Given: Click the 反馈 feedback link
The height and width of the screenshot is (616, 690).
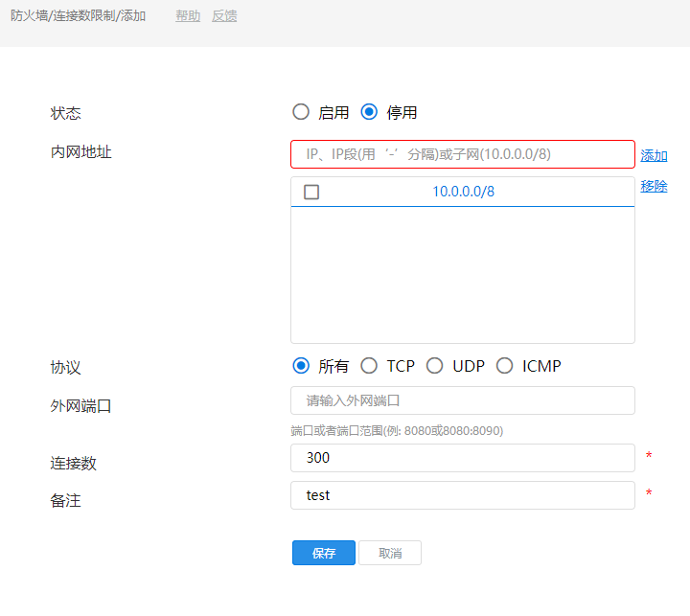Looking at the screenshot, I should (224, 16).
